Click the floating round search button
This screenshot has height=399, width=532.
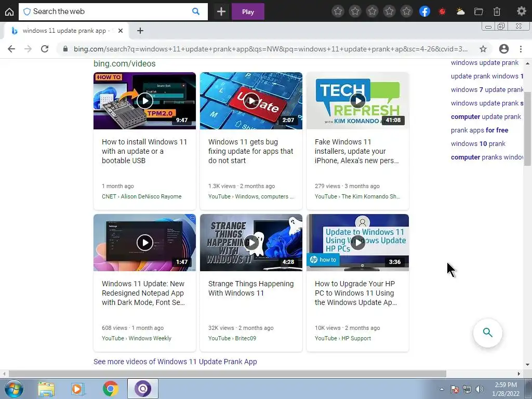[x=487, y=332]
